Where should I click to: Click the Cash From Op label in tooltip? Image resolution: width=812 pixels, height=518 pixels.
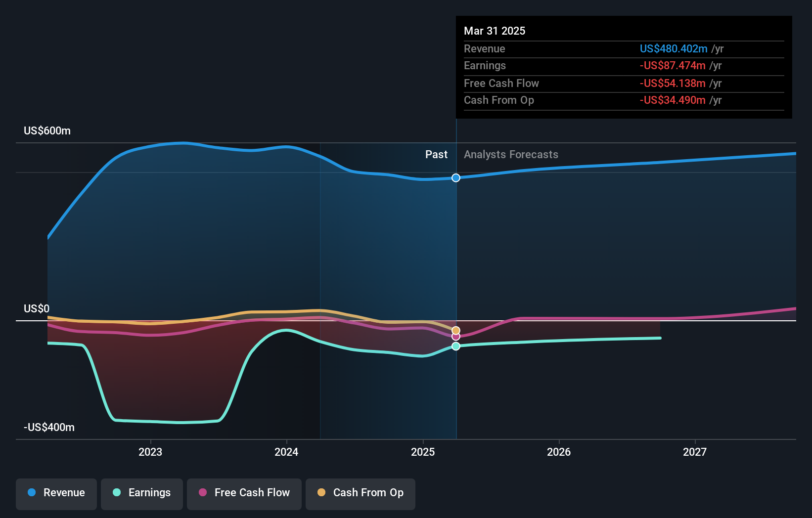[499, 100]
